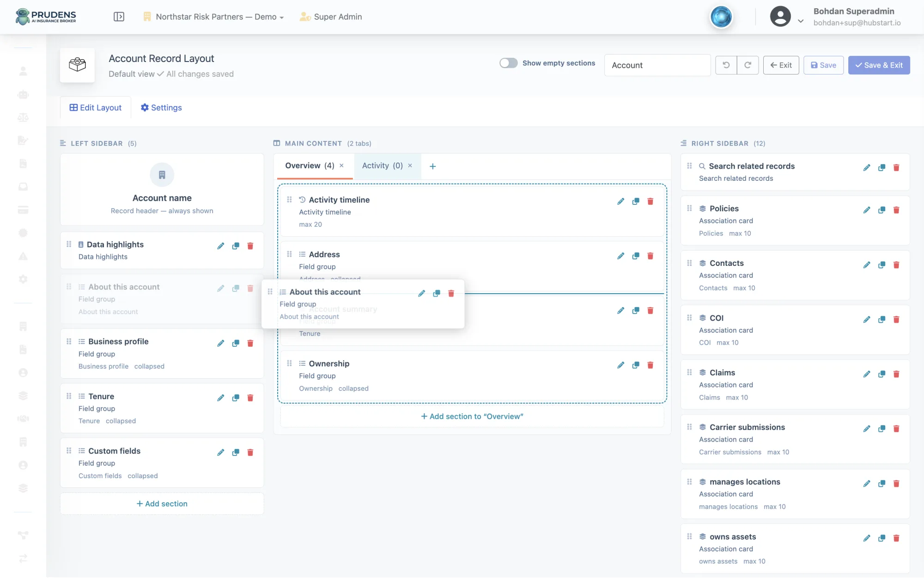This screenshot has height=578, width=924.
Task: Click the blue orb assistant icon
Action: tap(721, 17)
